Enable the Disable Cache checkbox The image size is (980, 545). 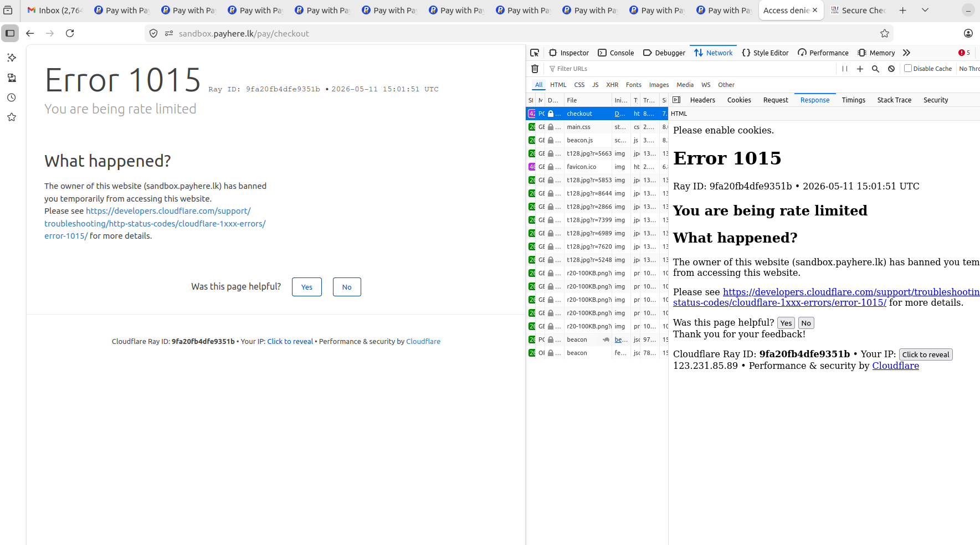tap(908, 68)
